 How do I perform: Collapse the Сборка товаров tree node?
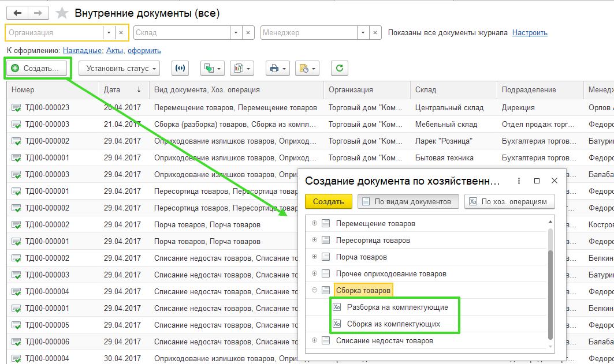click(314, 290)
